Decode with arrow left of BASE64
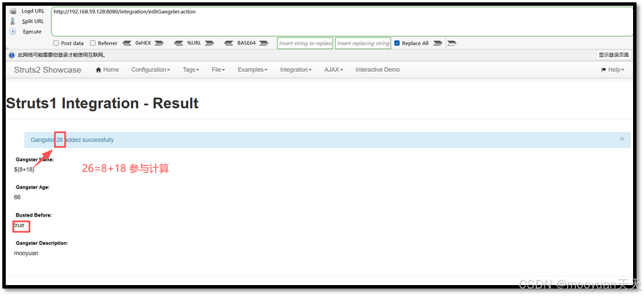 (229, 43)
